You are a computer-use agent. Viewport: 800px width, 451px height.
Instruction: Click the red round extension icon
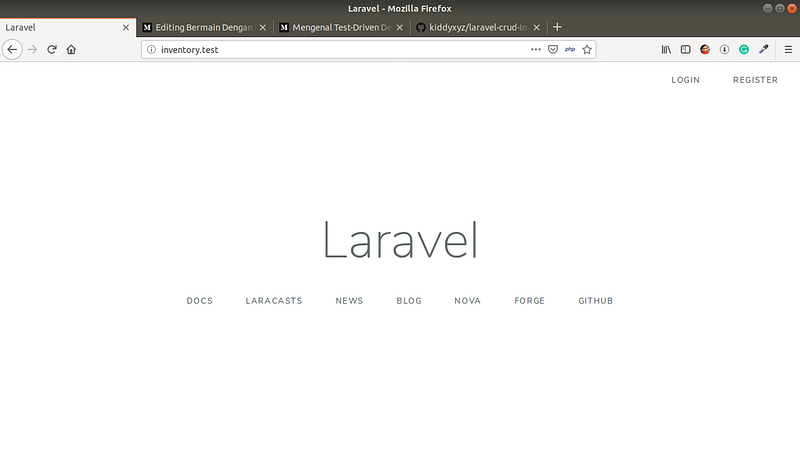[x=705, y=49]
